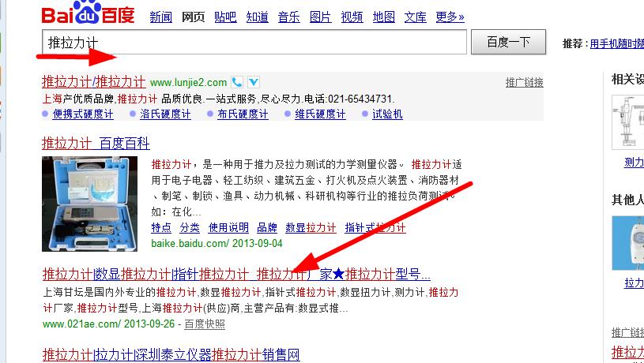Open the 洛氏硬度计 sublink
644x363 pixels.
[x=165, y=114]
